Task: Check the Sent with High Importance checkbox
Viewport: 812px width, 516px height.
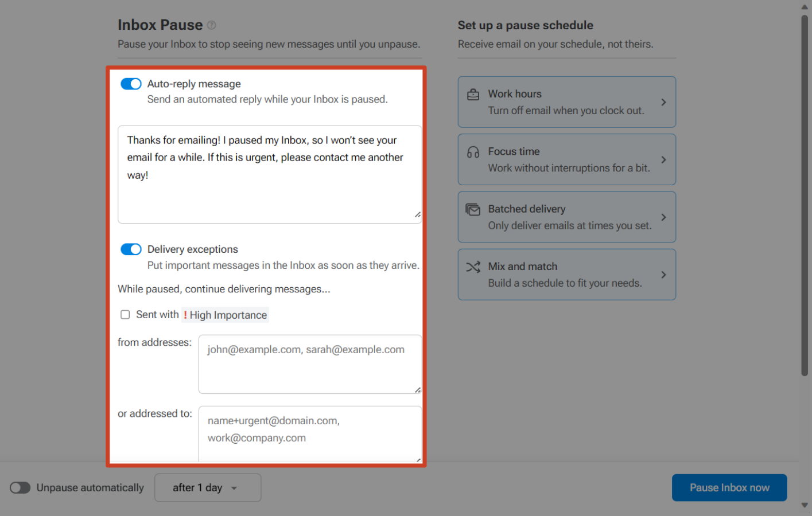Action: tap(125, 315)
